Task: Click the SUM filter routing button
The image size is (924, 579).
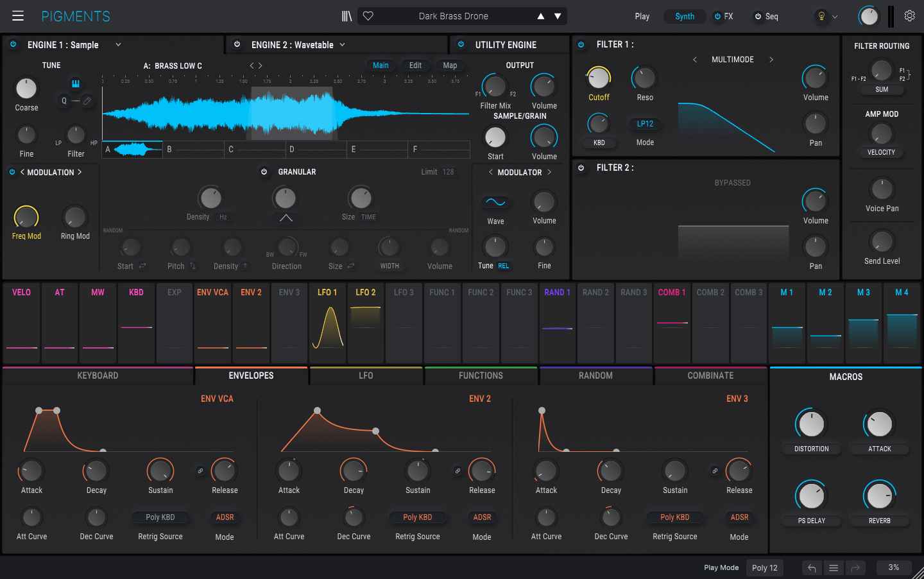Action: pos(882,90)
